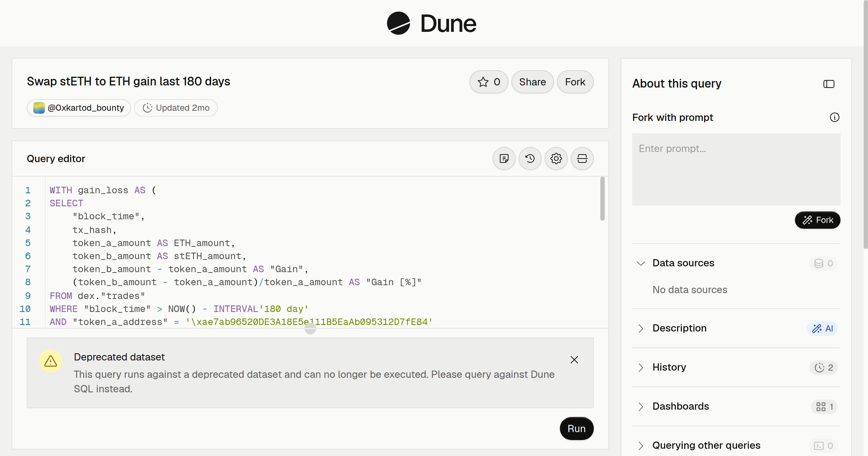
Task: Show Fork with prompt info
Action: pyautogui.click(x=835, y=117)
